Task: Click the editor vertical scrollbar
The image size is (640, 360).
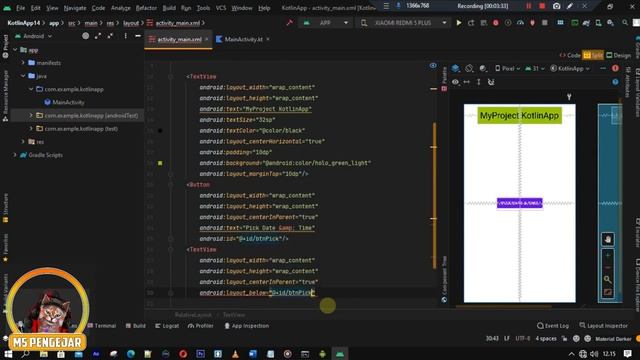Action: coord(434,195)
